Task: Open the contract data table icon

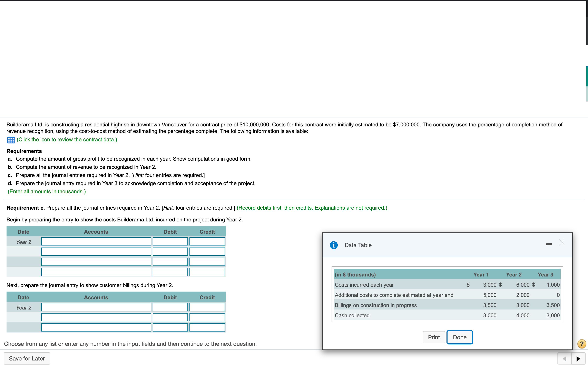Action: click(11, 140)
